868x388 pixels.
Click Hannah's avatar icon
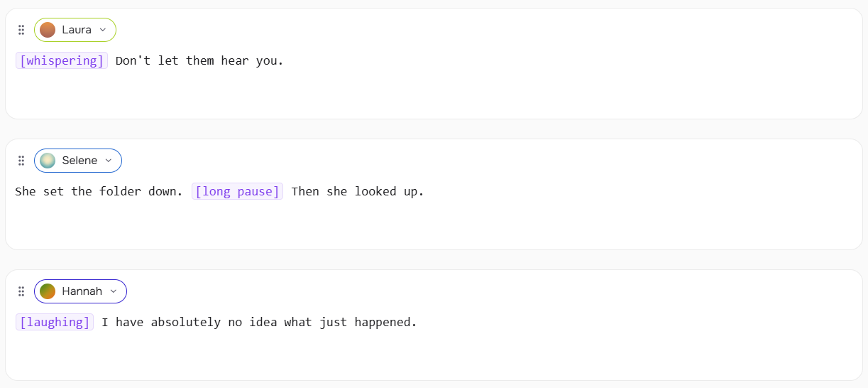(48, 291)
